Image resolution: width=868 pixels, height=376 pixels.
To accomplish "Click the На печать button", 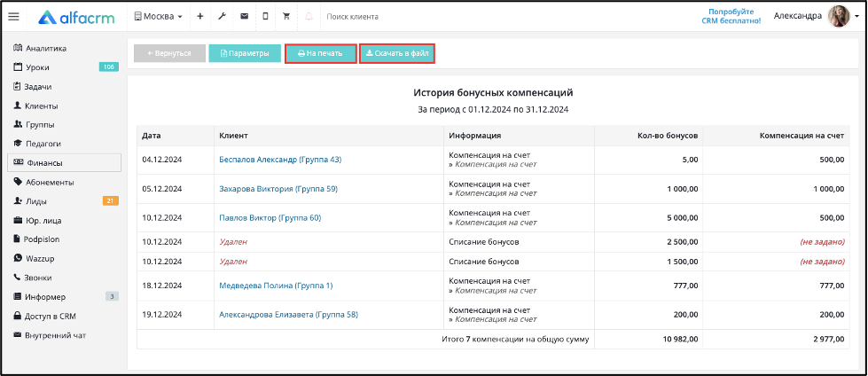I will pos(321,54).
